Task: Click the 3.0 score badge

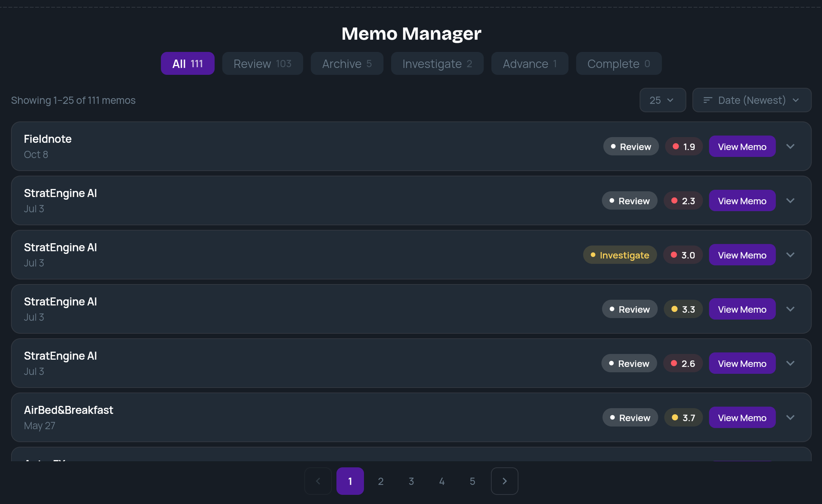Action: [x=683, y=255]
